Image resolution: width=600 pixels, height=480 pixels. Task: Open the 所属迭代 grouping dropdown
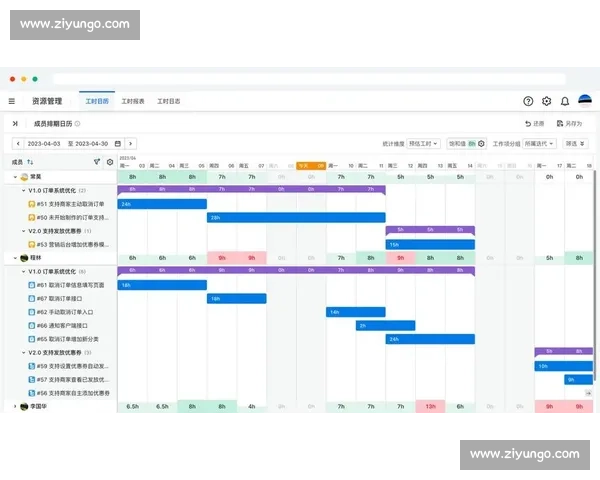click(539, 144)
